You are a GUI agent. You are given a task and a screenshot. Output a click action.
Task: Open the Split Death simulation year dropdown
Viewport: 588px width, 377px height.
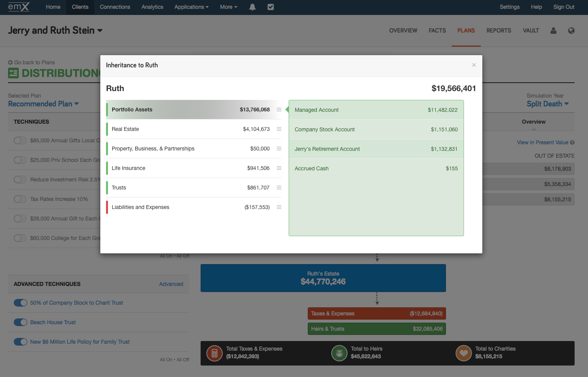coord(547,104)
